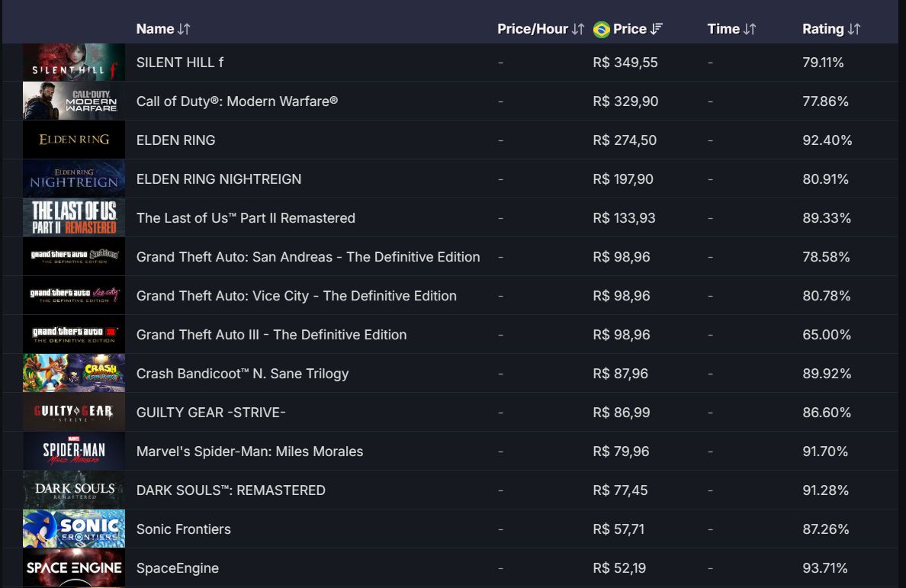Click the 77.86% rating value
This screenshot has width=906, height=588.
825,101
